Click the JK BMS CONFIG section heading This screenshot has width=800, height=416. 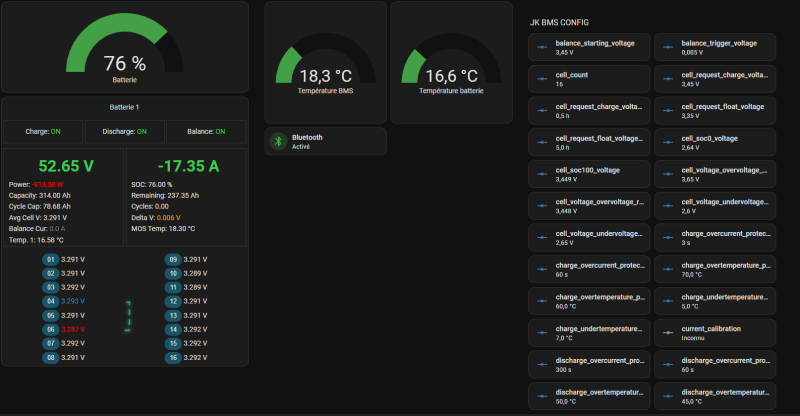point(559,22)
